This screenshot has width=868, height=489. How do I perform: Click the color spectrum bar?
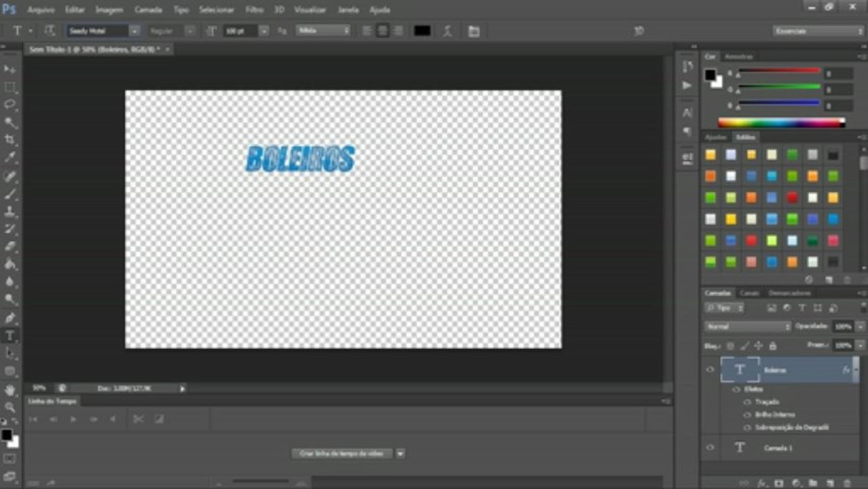point(781,123)
